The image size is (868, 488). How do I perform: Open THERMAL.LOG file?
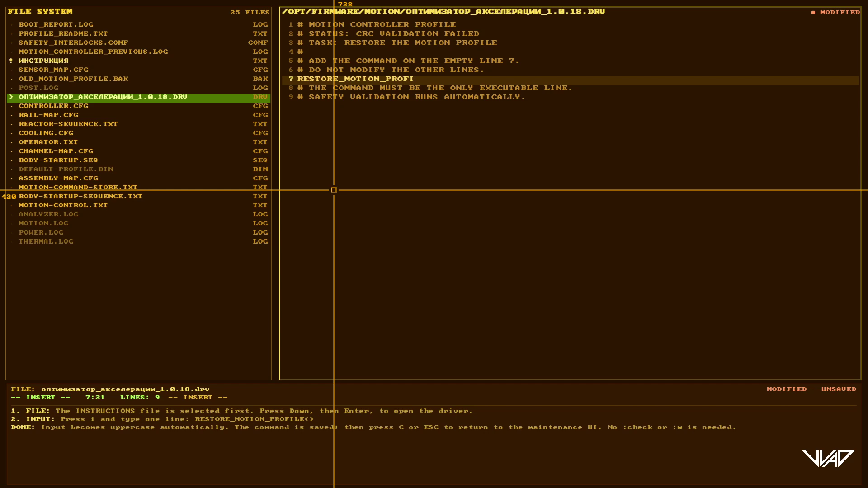click(138, 241)
